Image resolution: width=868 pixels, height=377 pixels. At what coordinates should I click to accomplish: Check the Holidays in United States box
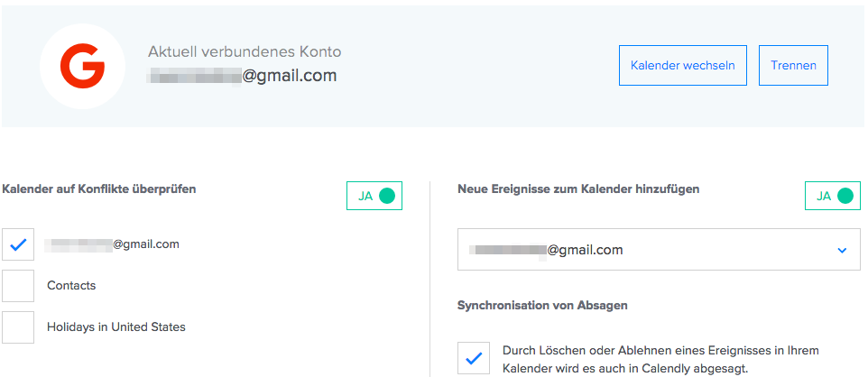[x=18, y=327]
